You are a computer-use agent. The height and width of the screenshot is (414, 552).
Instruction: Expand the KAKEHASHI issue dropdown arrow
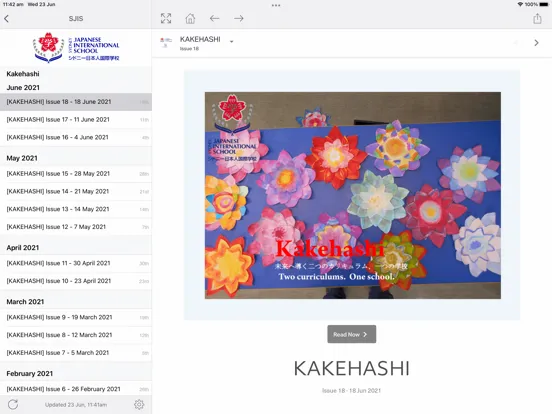point(231,42)
